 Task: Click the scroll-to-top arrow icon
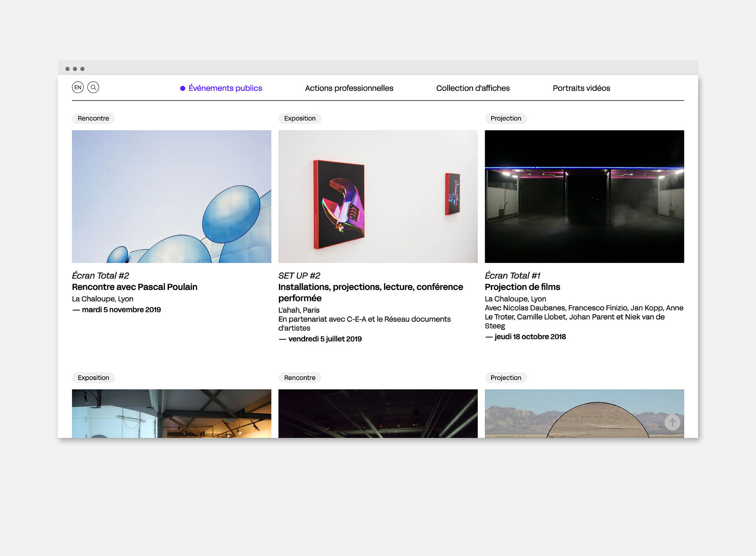pos(672,423)
